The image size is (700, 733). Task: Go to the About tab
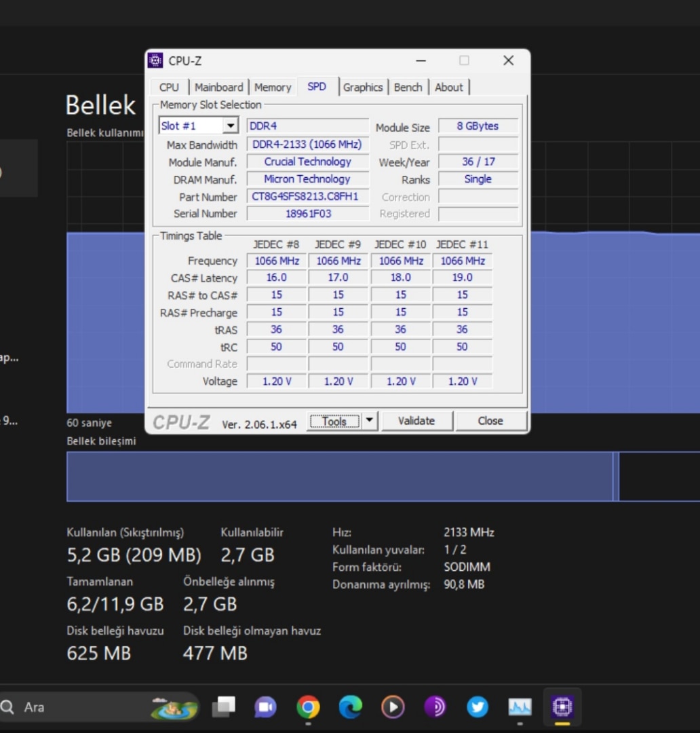pos(449,88)
